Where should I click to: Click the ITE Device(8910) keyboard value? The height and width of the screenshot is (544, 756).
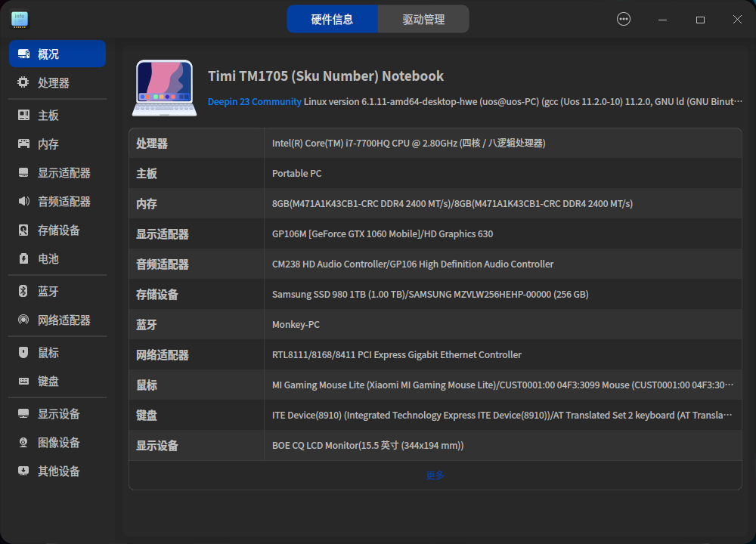(x=502, y=416)
